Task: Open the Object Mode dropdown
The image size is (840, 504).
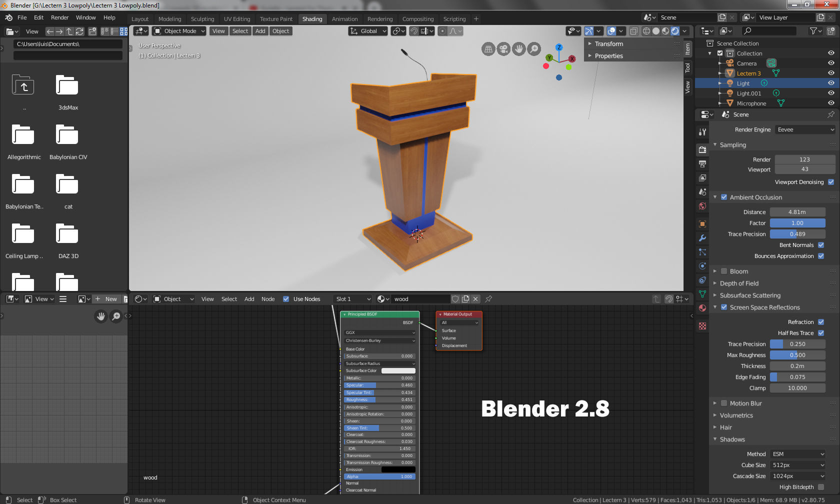Action: tap(179, 31)
